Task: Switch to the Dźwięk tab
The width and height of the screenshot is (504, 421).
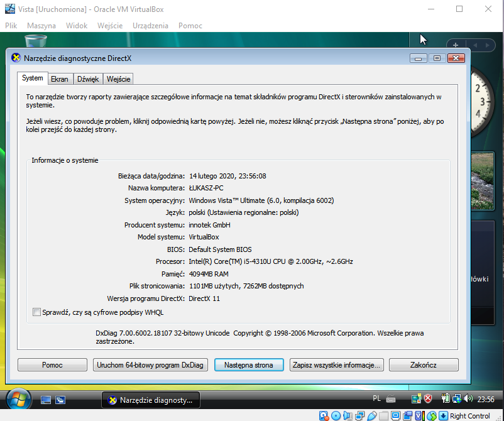Action: pos(88,79)
